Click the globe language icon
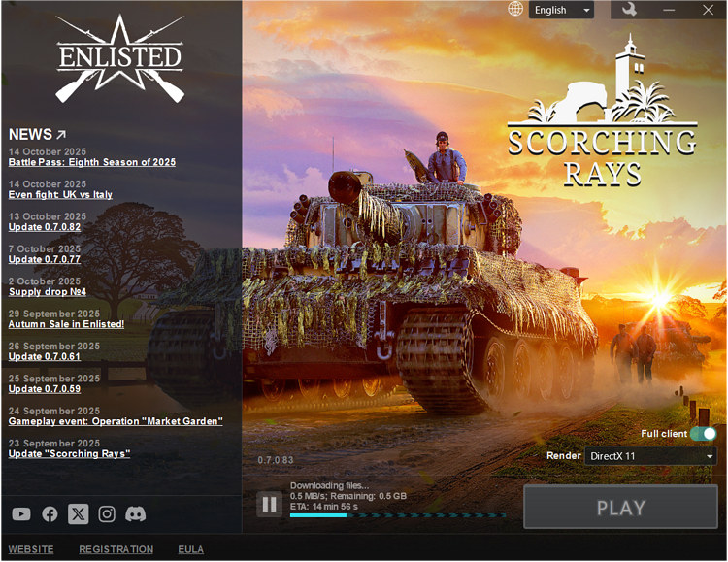The height and width of the screenshot is (562, 728). point(515,9)
